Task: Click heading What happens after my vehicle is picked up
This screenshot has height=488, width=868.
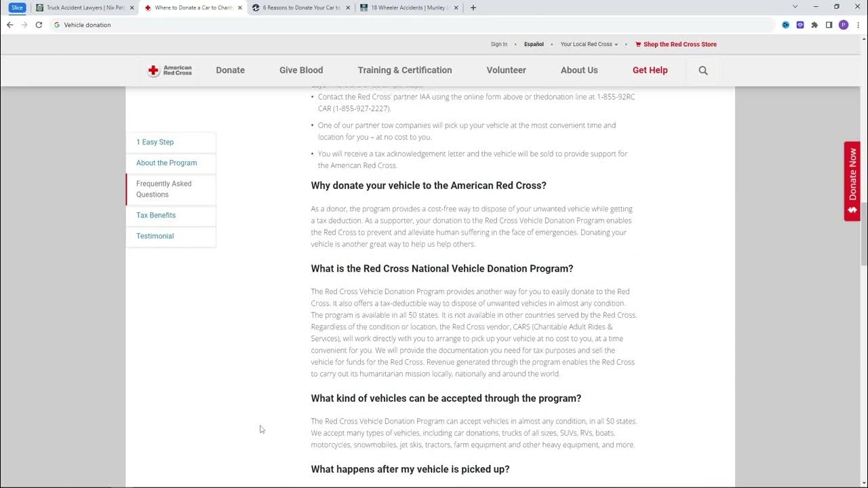Action: (410, 470)
